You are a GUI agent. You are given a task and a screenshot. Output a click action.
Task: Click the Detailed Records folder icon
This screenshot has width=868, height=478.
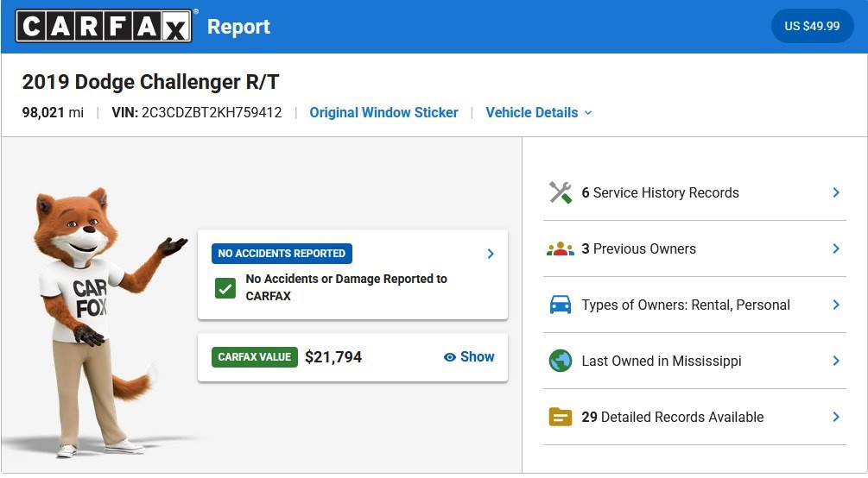coord(561,417)
